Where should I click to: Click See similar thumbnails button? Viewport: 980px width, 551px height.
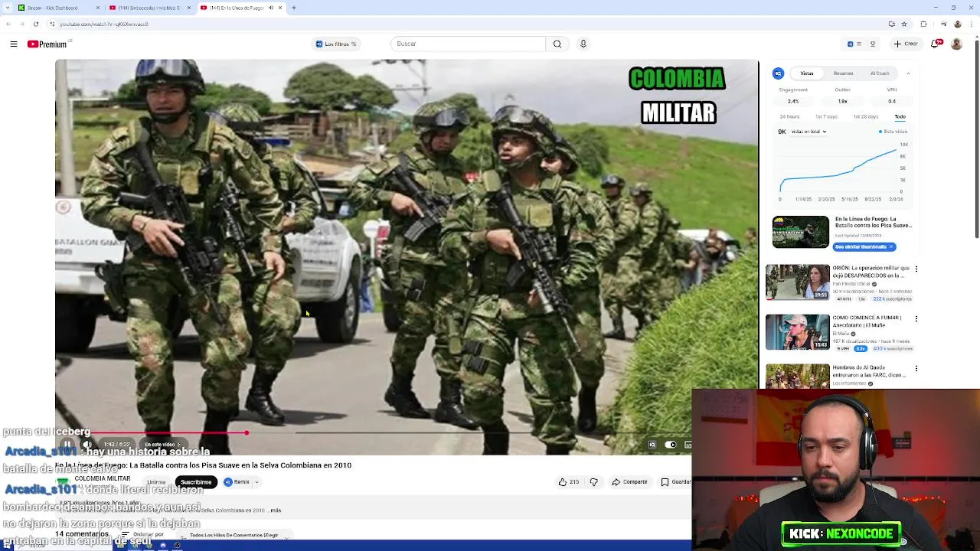pyautogui.click(x=864, y=247)
